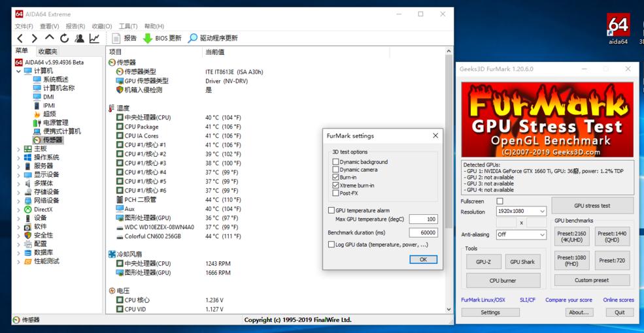The width and height of the screenshot is (644, 333).
Task: Expand the 主板 tree node
Action: pyautogui.click(x=18, y=149)
